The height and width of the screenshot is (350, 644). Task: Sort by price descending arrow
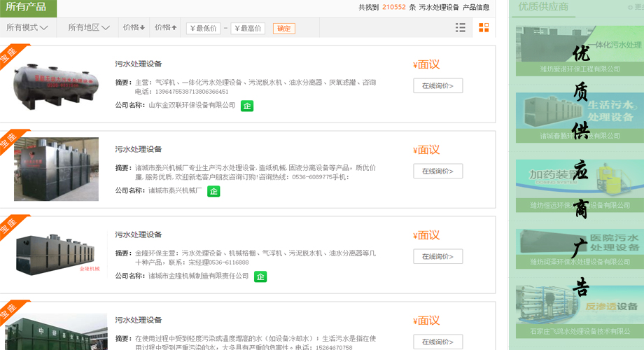134,28
